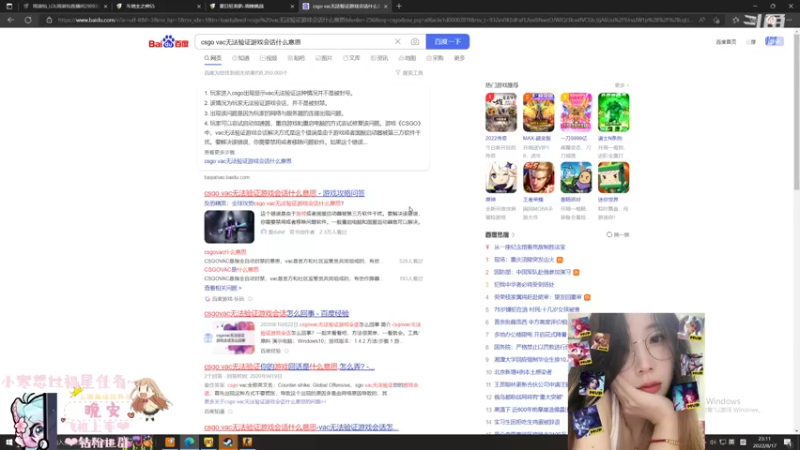This screenshot has width=800, height=450.
Task: Switch to the third browser tab
Action: (x=252, y=6)
